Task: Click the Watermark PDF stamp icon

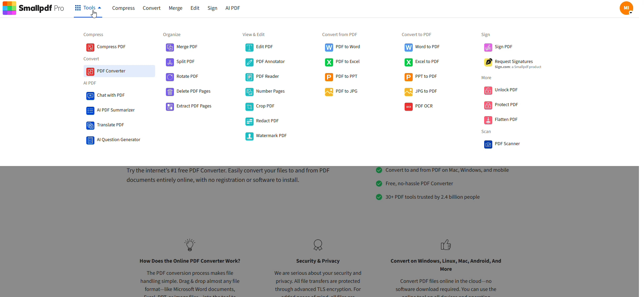Action: coord(249,136)
